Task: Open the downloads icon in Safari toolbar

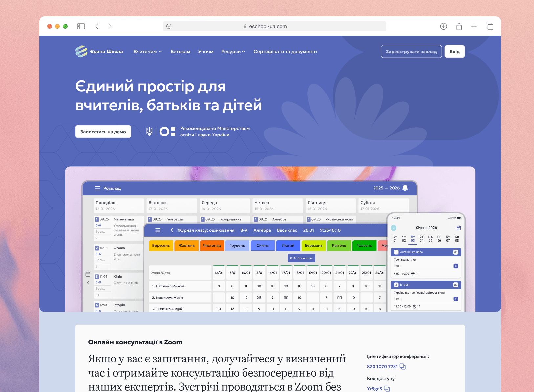Action: [x=443, y=26]
